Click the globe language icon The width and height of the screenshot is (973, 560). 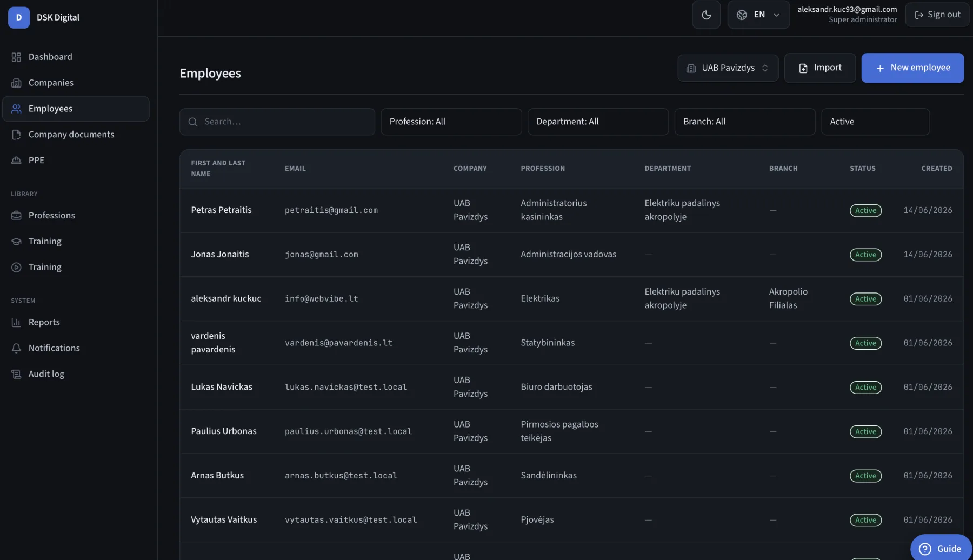(742, 15)
